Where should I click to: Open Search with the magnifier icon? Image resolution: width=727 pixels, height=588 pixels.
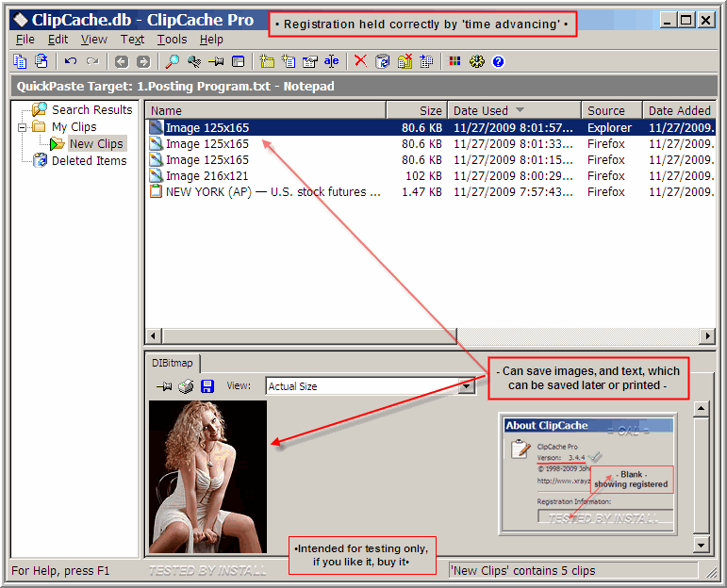point(173,61)
